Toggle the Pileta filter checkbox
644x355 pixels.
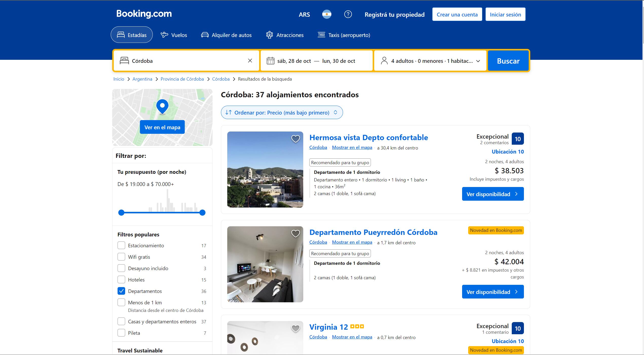[121, 333]
